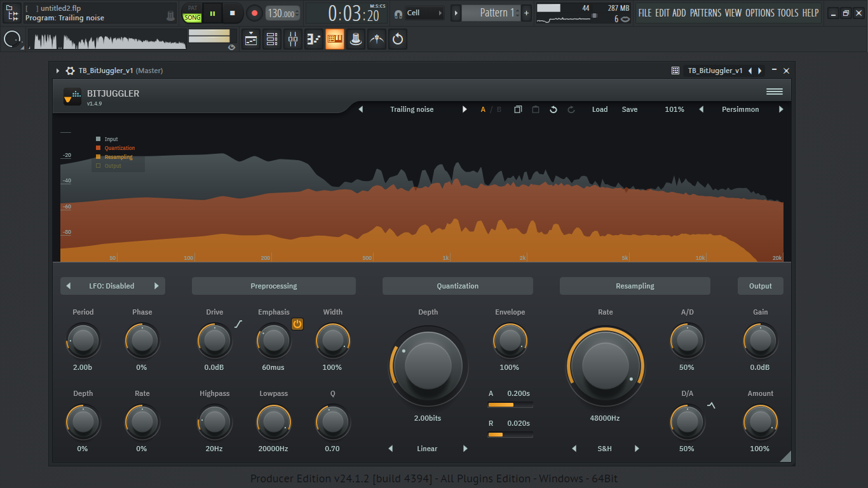This screenshot has width=868, height=488.
Task: Open the PATTERNS menu
Action: tap(706, 13)
